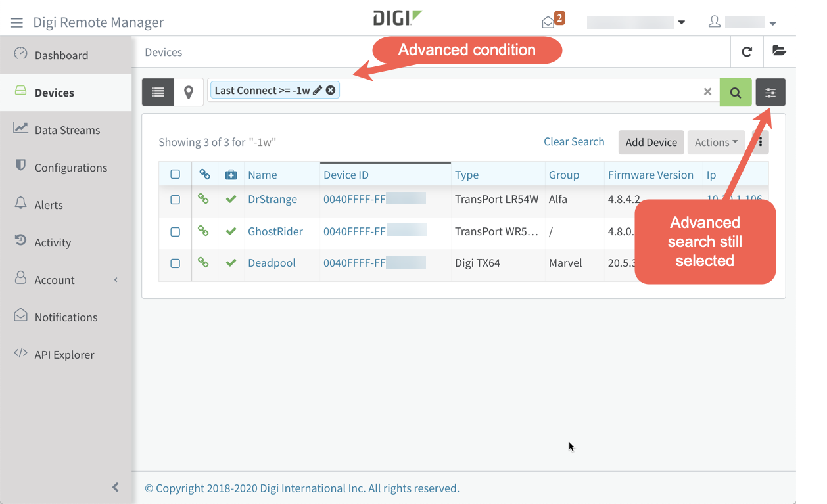Open Activity in sidebar
Image resolution: width=827 pixels, height=504 pixels.
pos(66,242)
